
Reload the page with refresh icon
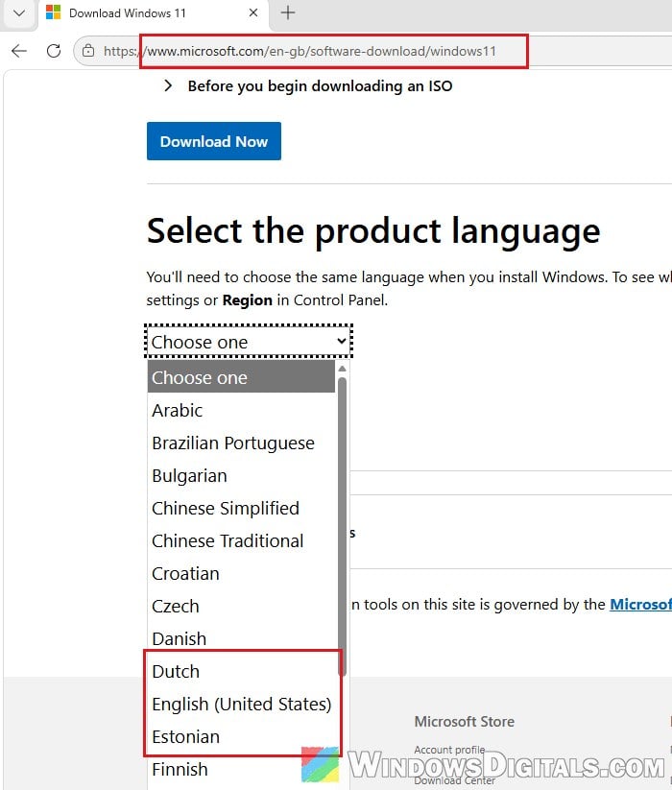click(54, 51)
